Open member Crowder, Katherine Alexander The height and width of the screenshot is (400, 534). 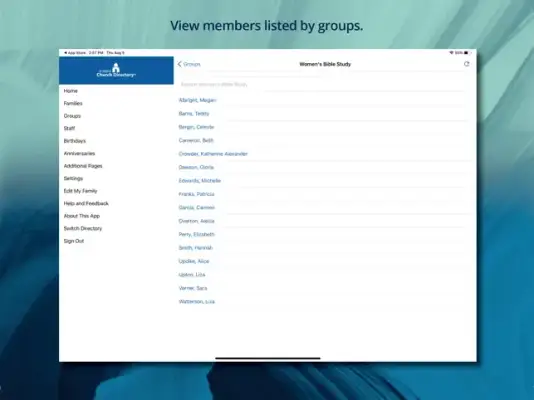213,154
